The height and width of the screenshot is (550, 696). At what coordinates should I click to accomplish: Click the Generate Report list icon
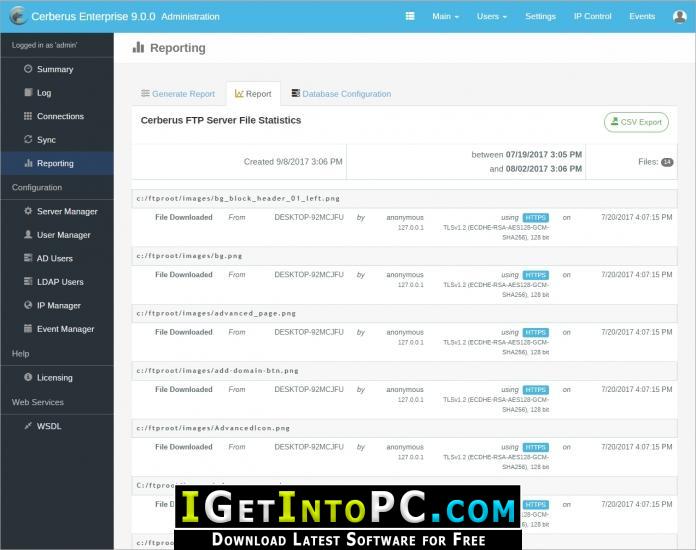click(145, 93)
